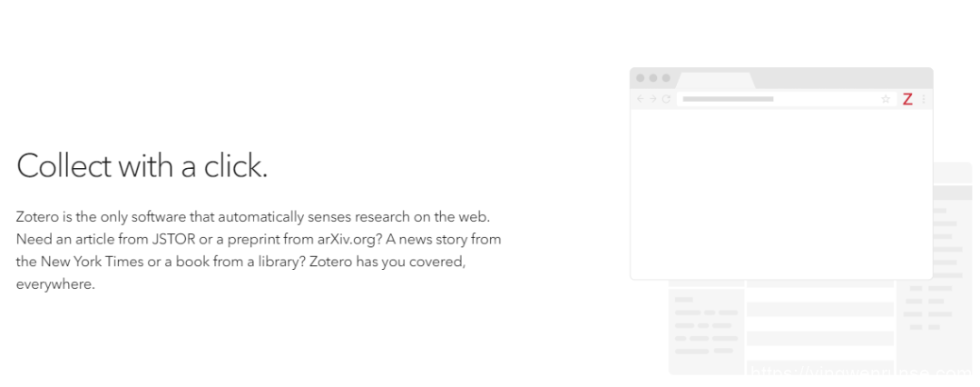Click the blank browser page area
This screenshot has width=980, height=387.
point(781,193)
